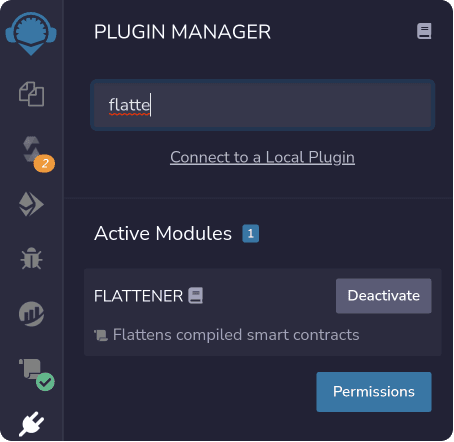The image size is (454, 442).
Task: Click the plugin search field containing 'flatte'
Action: (263, 105)
